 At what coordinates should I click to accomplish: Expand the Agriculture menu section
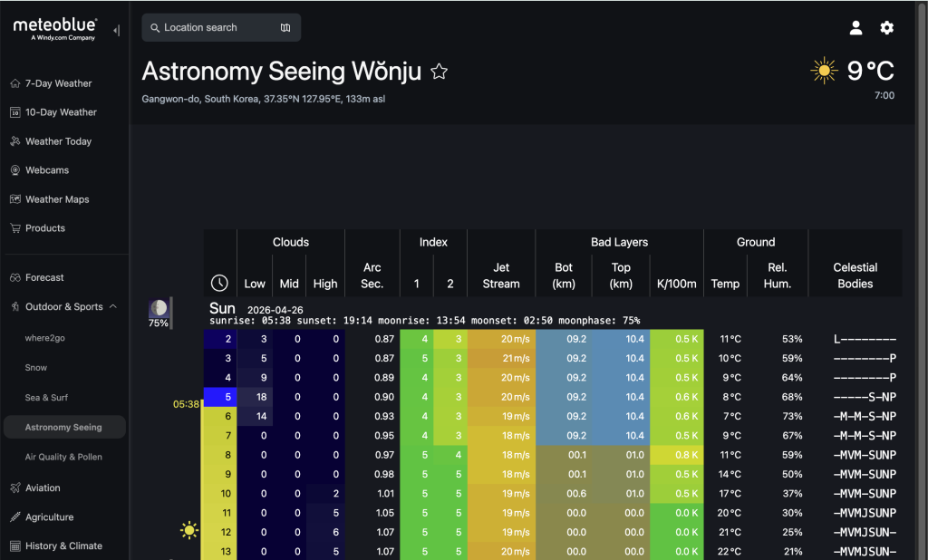click(49, 517)
